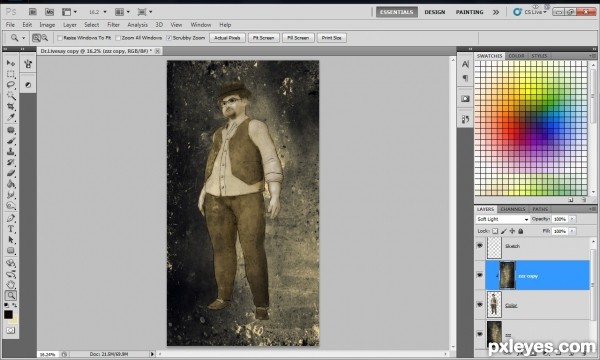This screenshot has width=600, height=360.
Task: Toggle Lock All padlock icon
Action: point(521,231)
